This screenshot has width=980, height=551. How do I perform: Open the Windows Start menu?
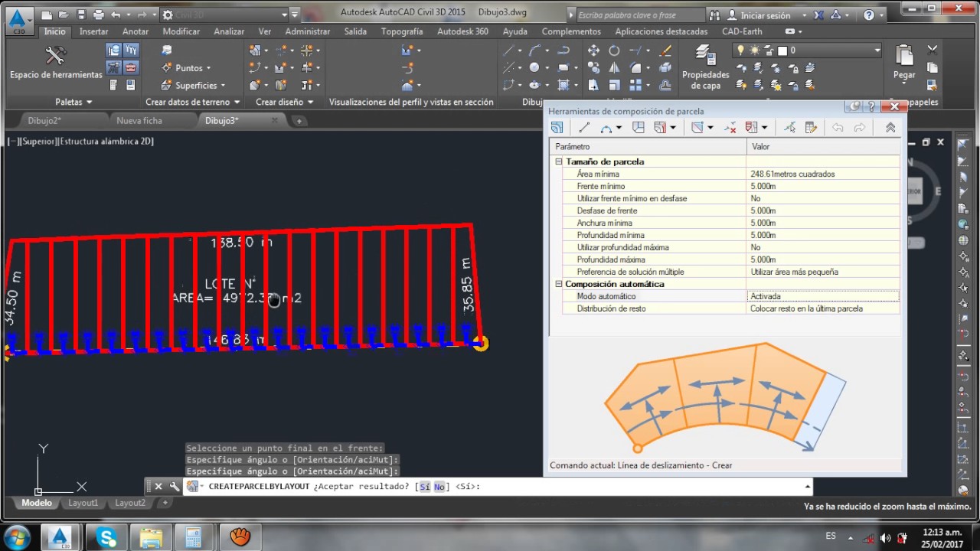pyautogui.click(x=17, y=536)
